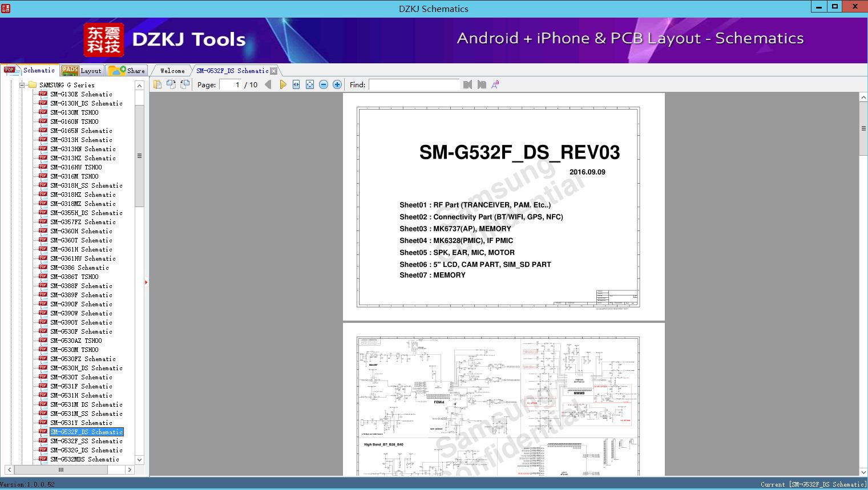
Task: Click the match case font icon
Action: click(495, 84)
